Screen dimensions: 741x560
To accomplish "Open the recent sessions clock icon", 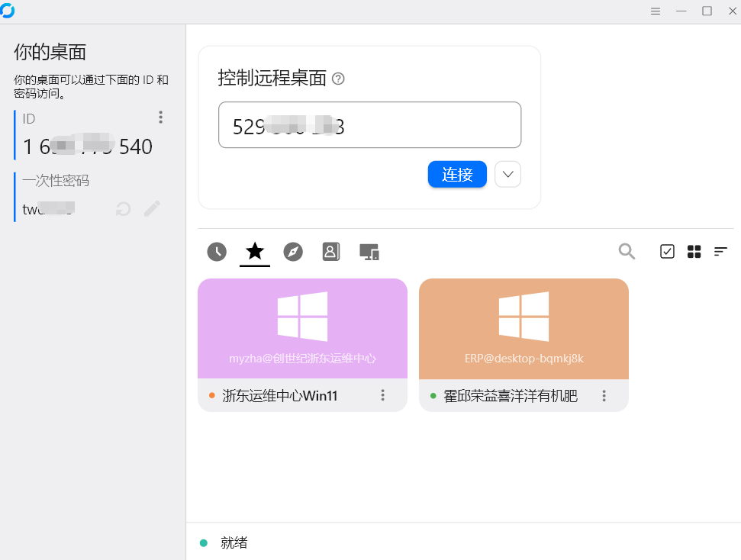I will click(x=216, y=252).
